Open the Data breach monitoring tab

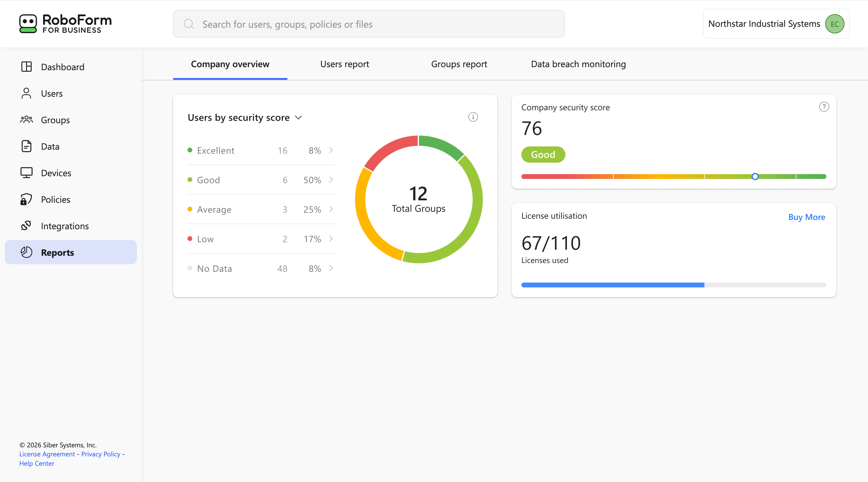pyautogui.click(x=578, y=64)
